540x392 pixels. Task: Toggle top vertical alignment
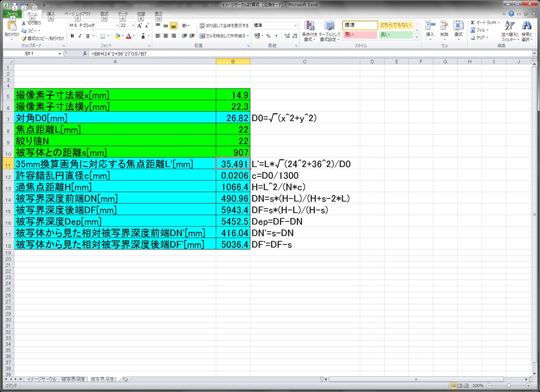tap(158, 26)
